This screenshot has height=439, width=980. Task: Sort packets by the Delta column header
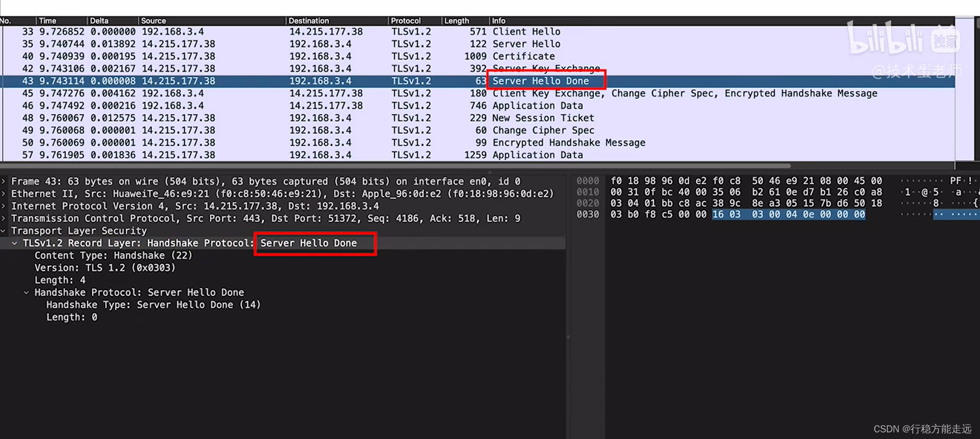point(113,21)
